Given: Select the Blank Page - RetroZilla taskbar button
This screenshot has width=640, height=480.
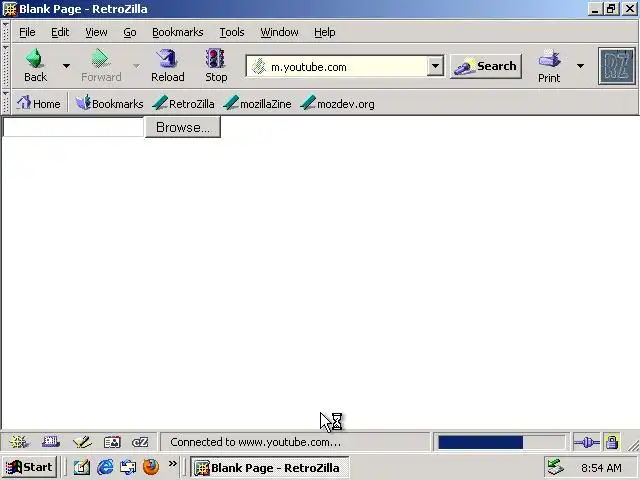Looking at the screenshot, I should pos(269,467).
